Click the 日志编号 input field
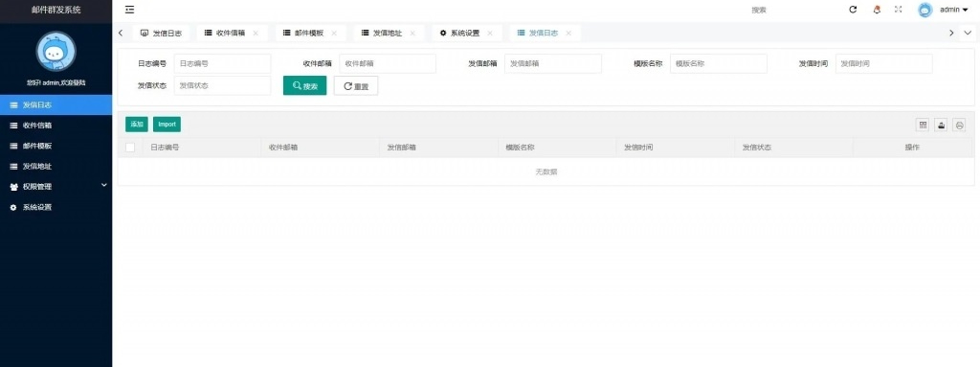980x367 pixels. click(222, 63)
